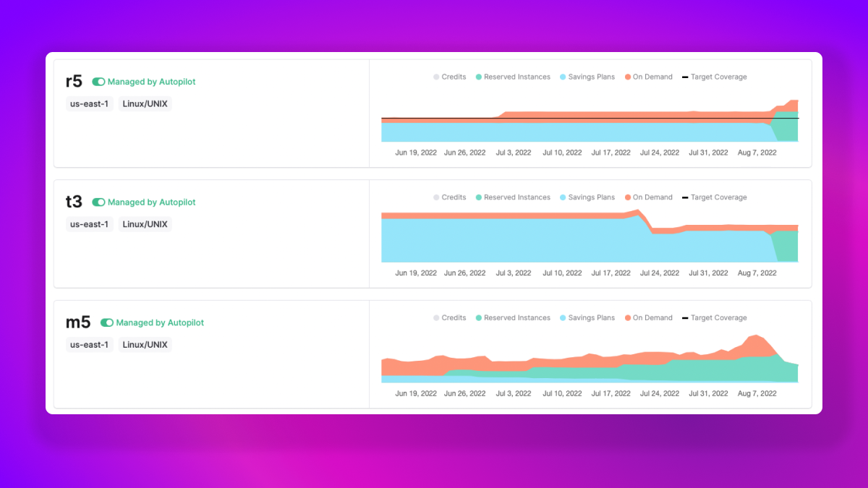Toggle the r5 Managed by Autopilot switch
868x488 pixels.
point(98,82)
